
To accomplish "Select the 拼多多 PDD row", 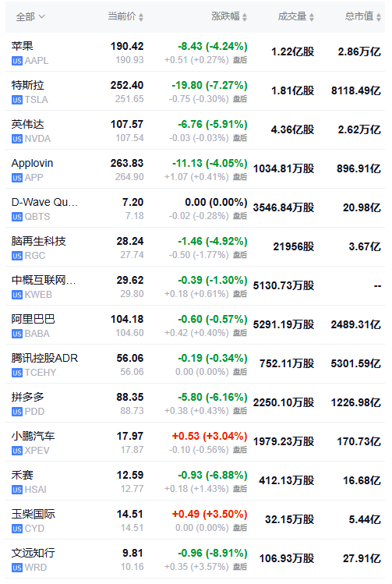I will click(195, 403).
